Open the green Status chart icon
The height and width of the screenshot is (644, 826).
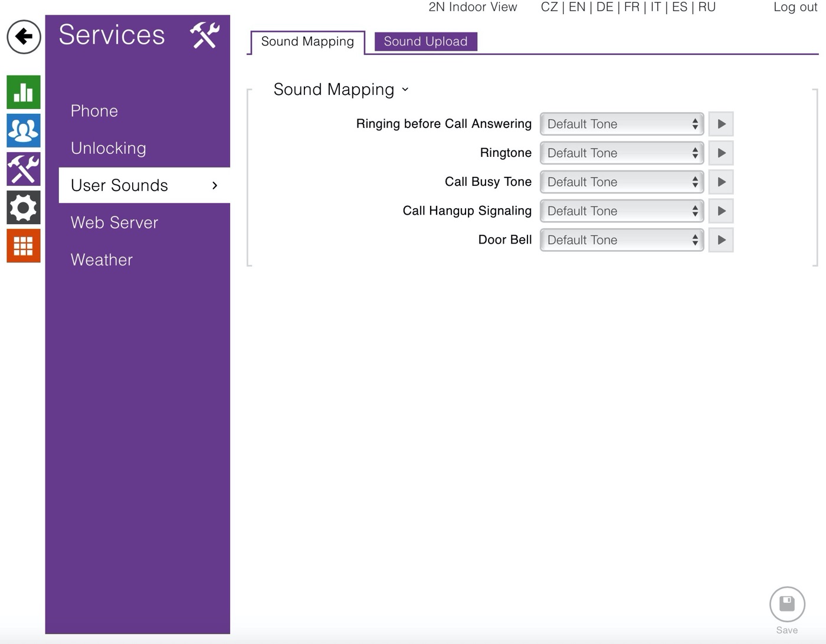coord(24,92)
